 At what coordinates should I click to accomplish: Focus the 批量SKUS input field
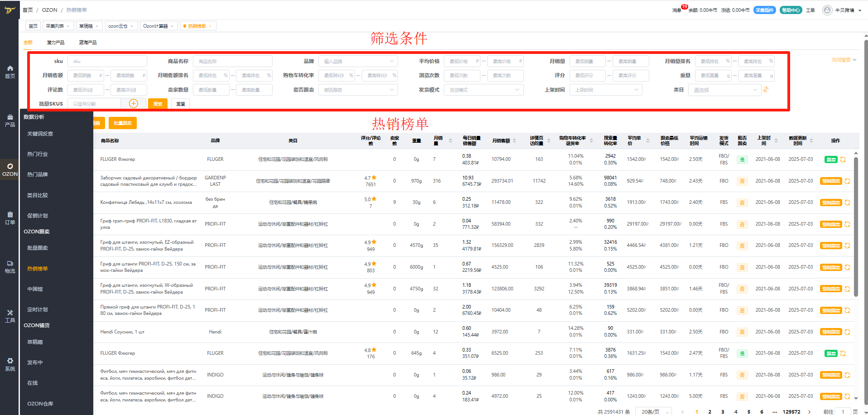(94, 104)
